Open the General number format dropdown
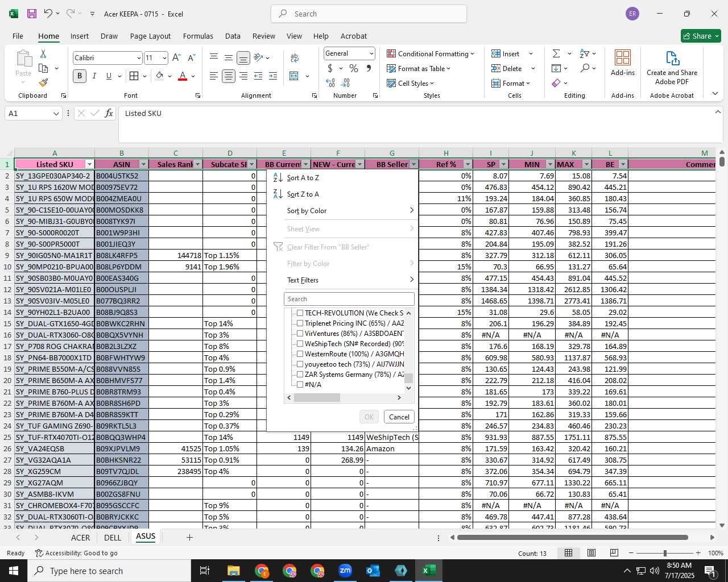Image resolution: width=728 pixels, height=582 pixels. coord(371,53)
